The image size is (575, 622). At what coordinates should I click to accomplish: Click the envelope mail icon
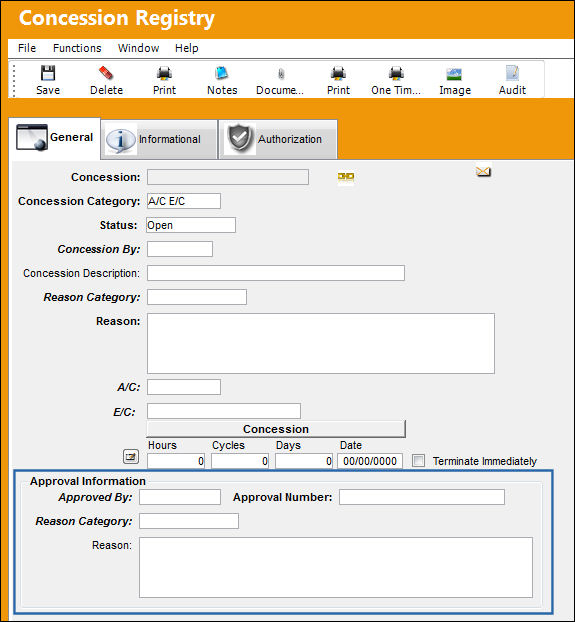click(483, 171)
